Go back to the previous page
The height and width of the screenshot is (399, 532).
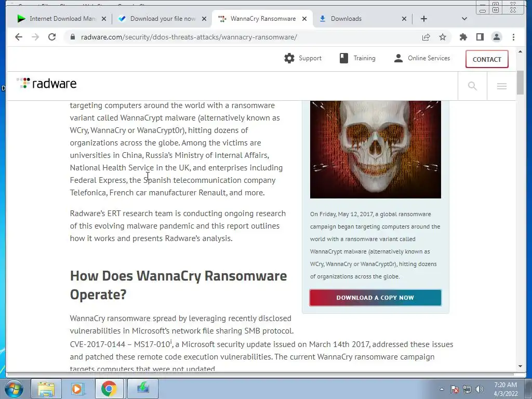tap(19, 37)
